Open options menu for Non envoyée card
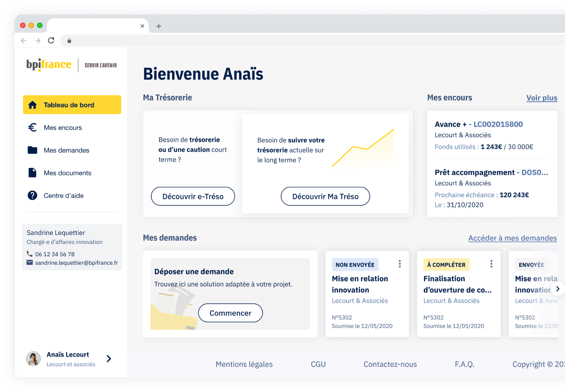Image resolution: width=565 pixels, height=392 pixels. click(x=400, y=263)
